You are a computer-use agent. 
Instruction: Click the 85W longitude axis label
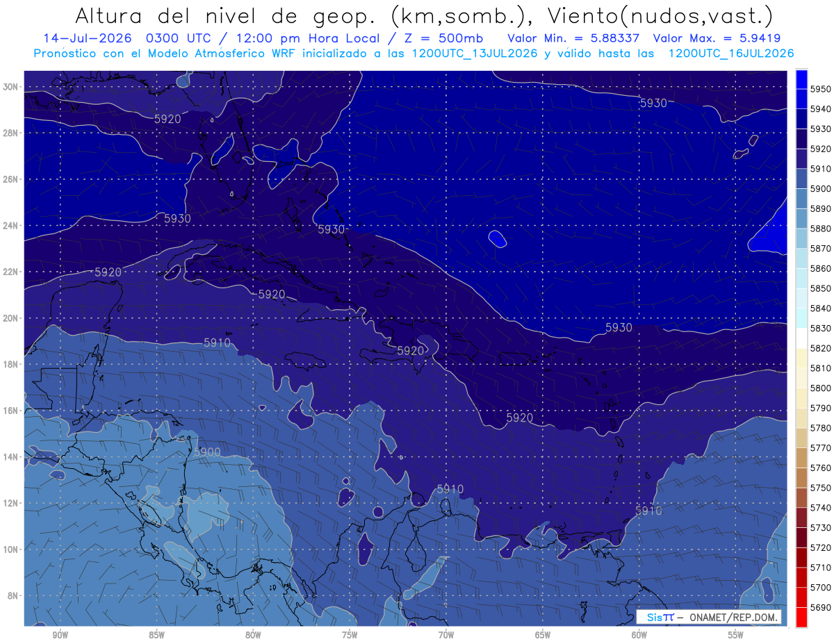pyautogui.click(x=156, y=635)
